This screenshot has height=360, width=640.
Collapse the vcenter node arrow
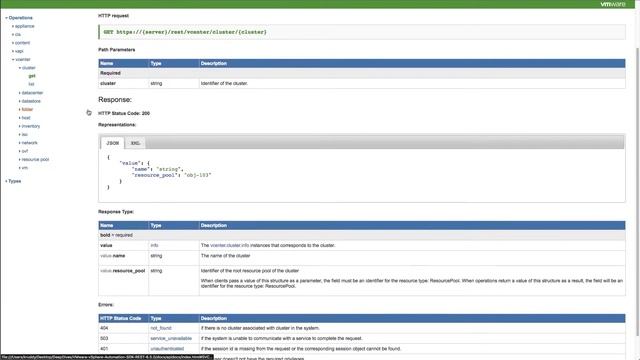click(13, 60)
